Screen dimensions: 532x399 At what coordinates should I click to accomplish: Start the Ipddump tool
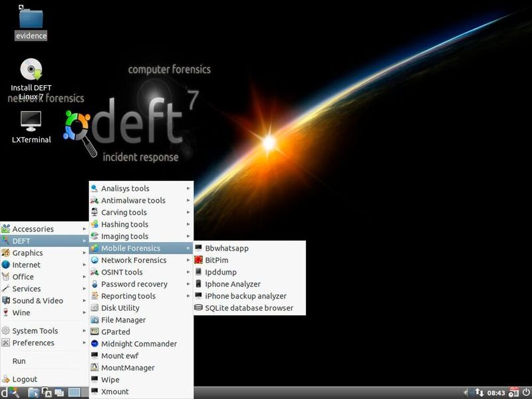click(x=249, y=272)
